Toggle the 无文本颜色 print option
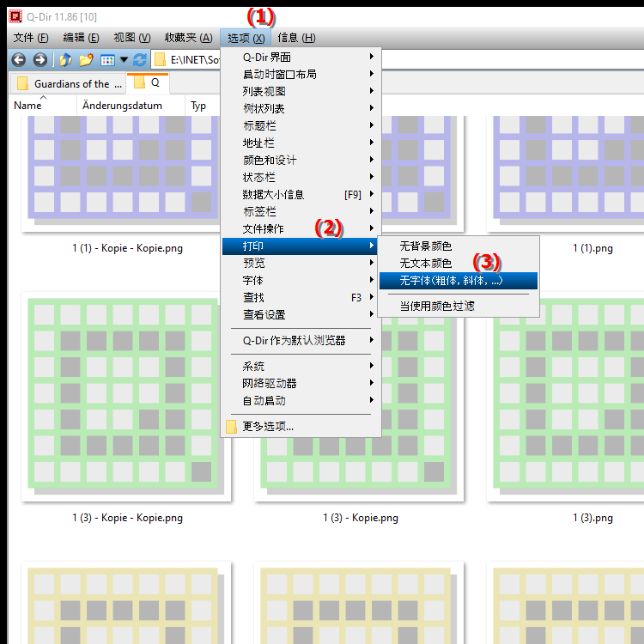Viewport: 644px width, 644px height. 459,263
